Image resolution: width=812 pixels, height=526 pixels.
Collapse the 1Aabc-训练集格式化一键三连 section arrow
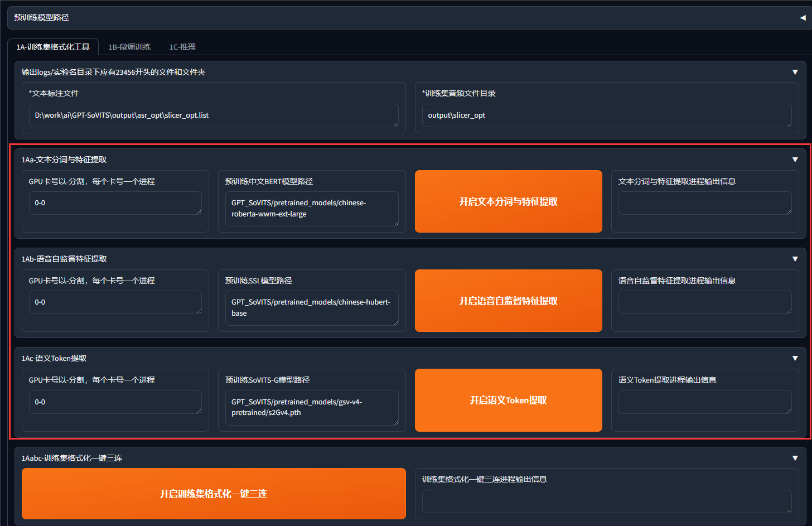coord(795,458)
